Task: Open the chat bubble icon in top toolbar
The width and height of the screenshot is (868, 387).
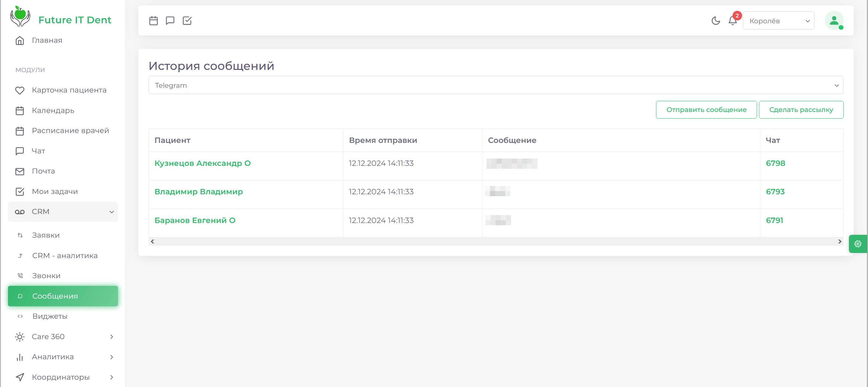Action: tap(170, 20)
